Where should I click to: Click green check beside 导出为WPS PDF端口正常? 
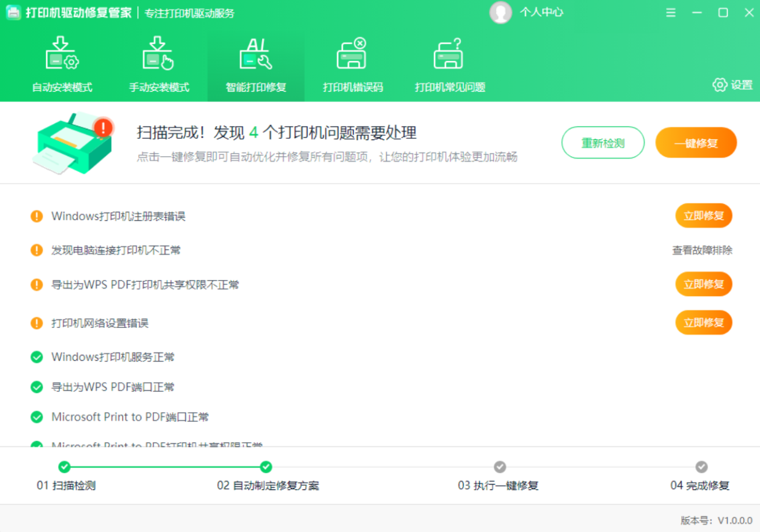[36, 387]
